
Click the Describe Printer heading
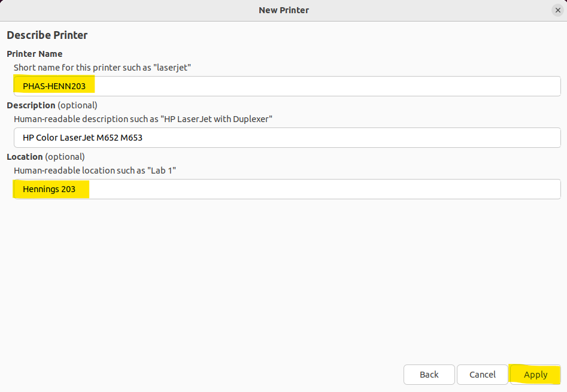pos(47,35)
